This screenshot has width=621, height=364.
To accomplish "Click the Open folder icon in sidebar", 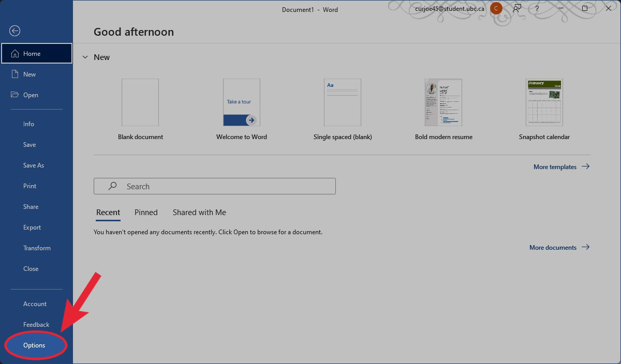I will coord(15,95).
